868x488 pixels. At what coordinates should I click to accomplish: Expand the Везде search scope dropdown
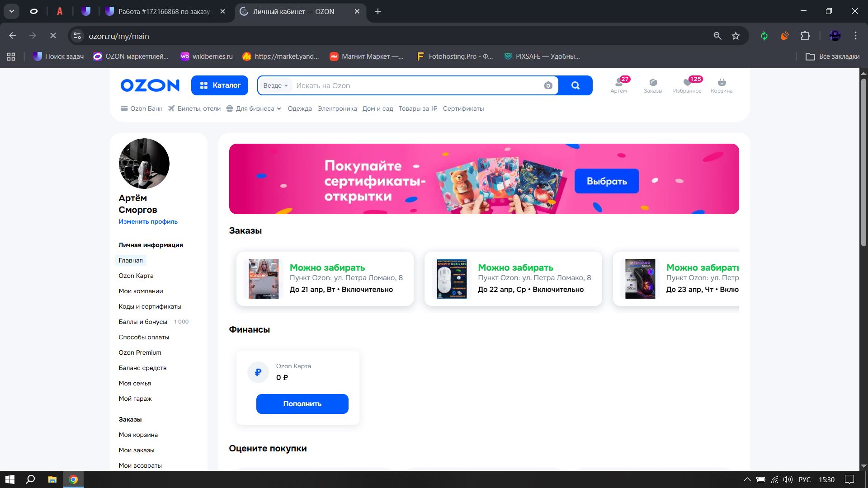275,86
